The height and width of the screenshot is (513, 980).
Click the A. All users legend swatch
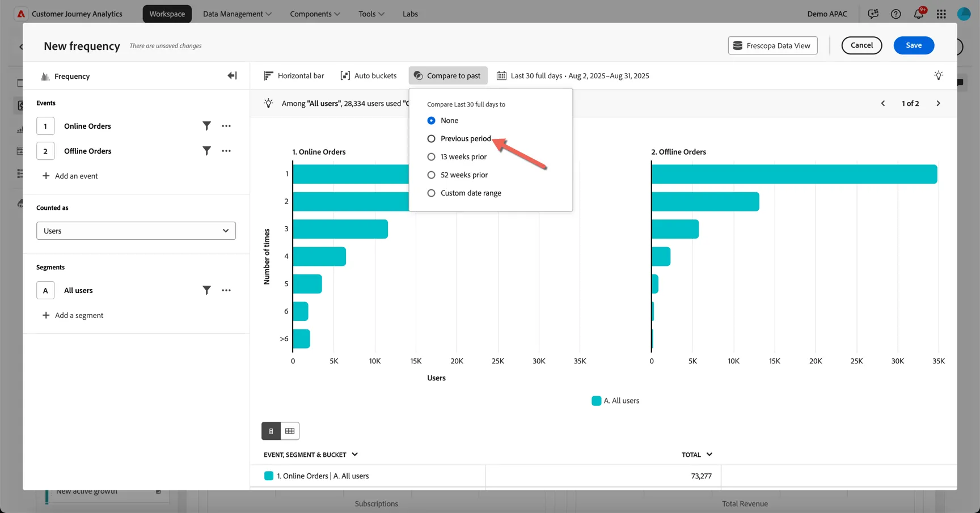coord(596,401)
